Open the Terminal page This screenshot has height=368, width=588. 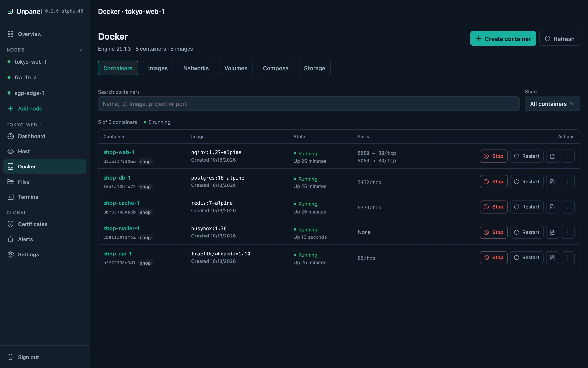45,197
